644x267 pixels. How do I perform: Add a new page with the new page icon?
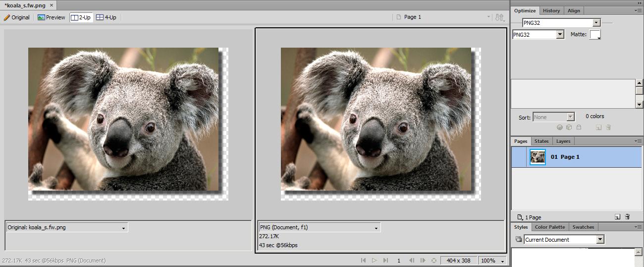(617, 217)
